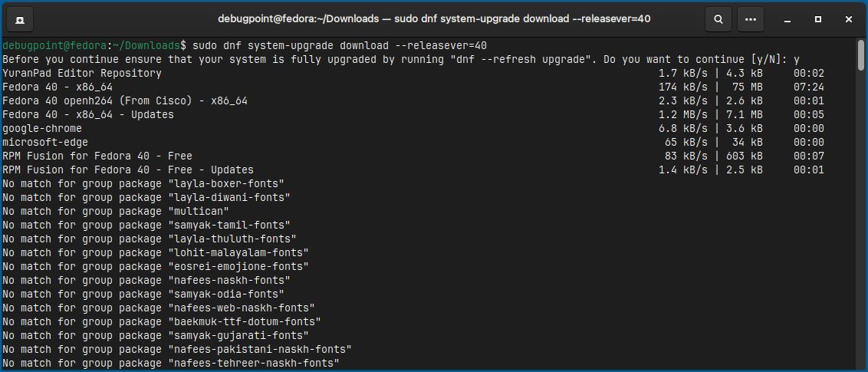Click the "nafees-tehreer-naskh-fonts" package name
The image size is (868, 372).
254,364
